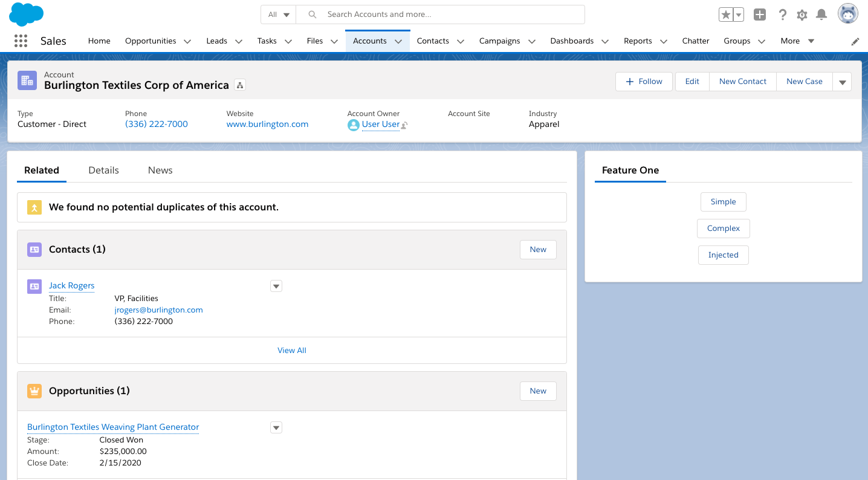The width and height of the screenshot is (868, 480).
Task: Open the Setup gear icon
Action: click(802, 15)
